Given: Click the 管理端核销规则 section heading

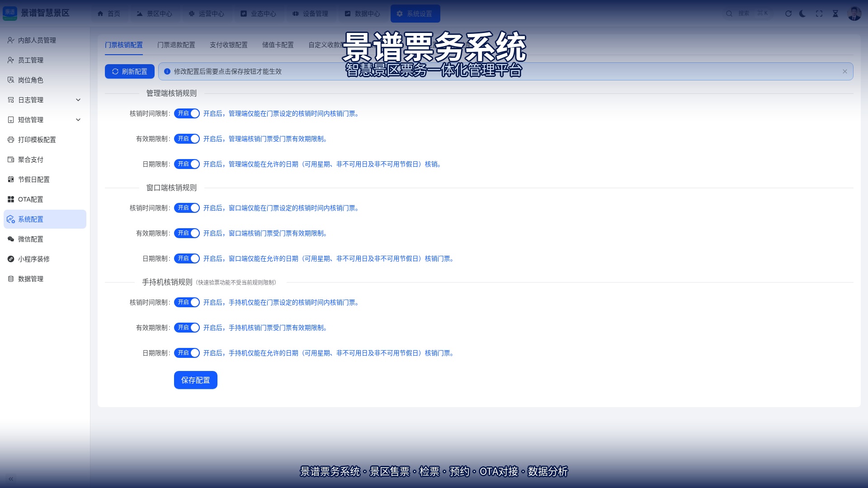Looking at the screenshot, I should pos(171,93).
